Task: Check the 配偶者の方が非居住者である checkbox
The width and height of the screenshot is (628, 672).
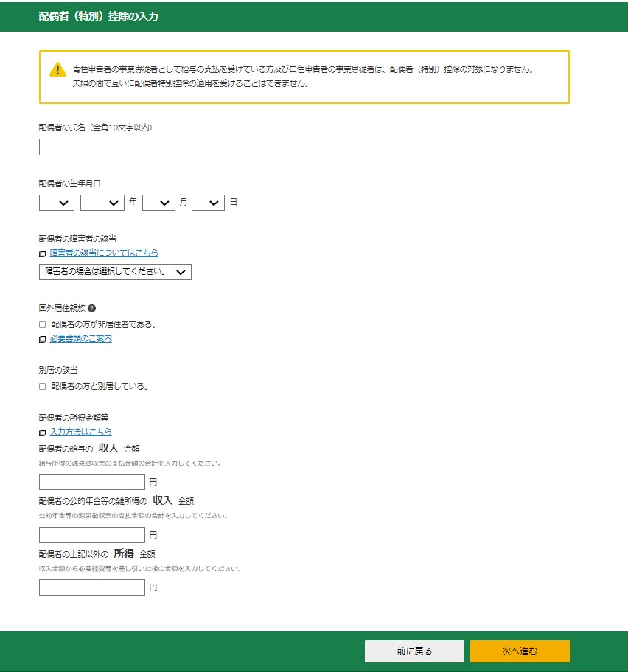Action: click(43, 324)
